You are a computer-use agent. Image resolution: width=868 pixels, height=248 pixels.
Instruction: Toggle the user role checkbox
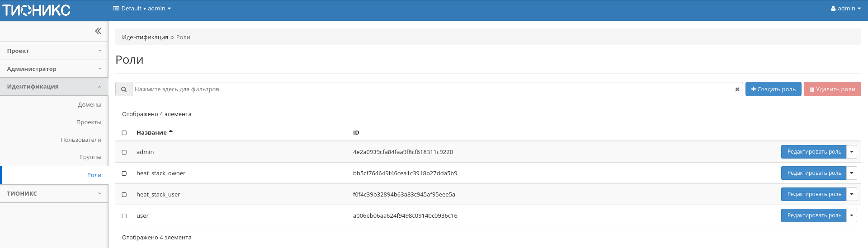[x=124, y=216]
